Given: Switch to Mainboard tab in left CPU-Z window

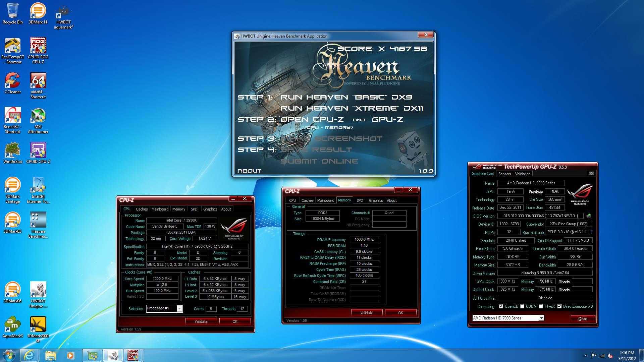Looking at the screenshot, I should point(160,209).
